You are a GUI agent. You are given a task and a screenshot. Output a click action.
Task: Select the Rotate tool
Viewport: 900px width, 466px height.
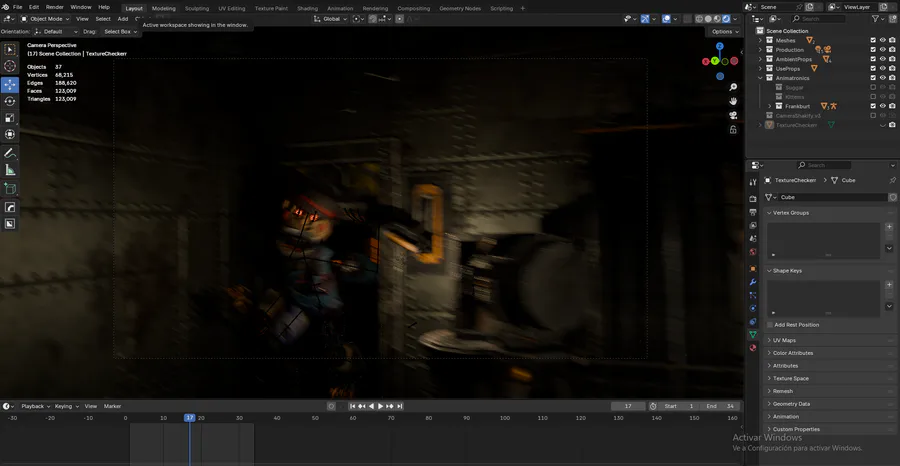[x=10, y=102]
